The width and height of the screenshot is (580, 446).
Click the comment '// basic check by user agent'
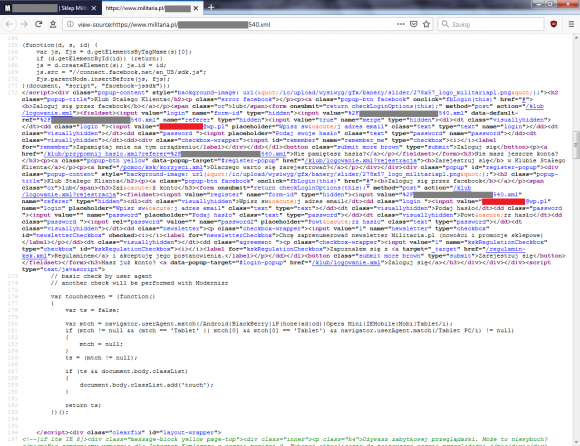(101, 276)
